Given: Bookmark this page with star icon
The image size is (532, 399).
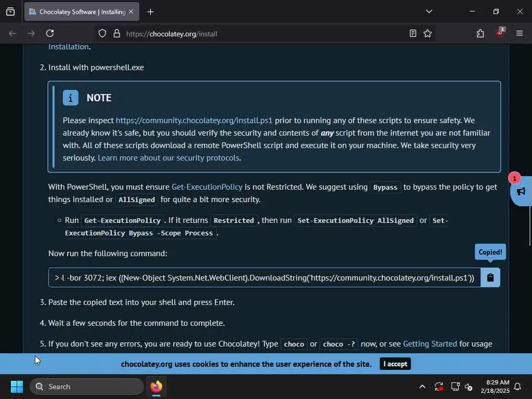Looking at the screenshot, I should (428, 33).
